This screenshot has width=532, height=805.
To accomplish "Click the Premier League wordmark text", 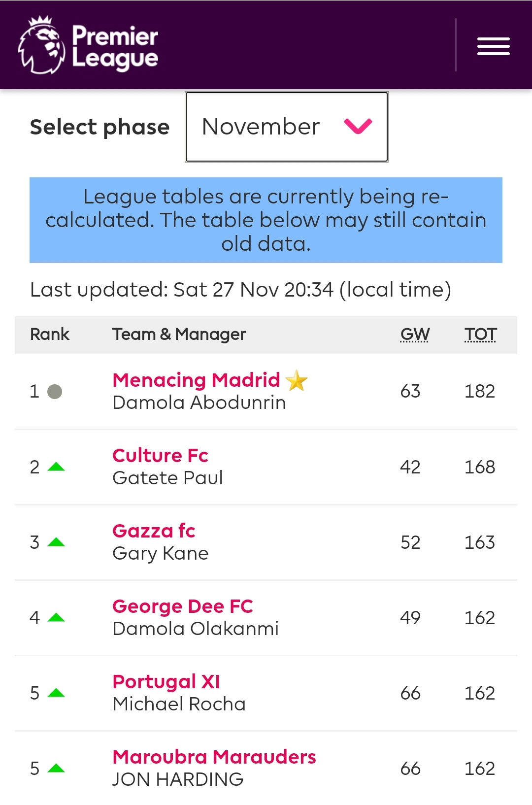I will click(115, 47).
